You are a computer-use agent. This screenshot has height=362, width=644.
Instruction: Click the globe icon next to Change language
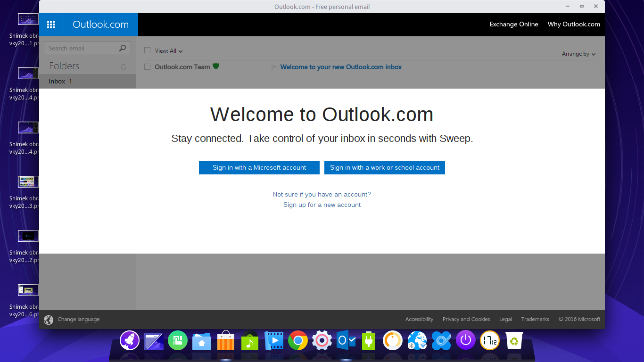[x=49, y=320]
